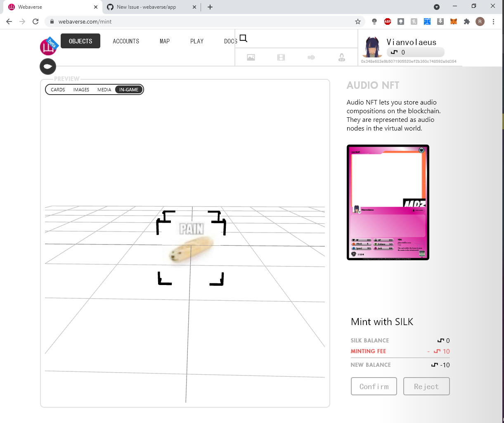This screenshot has height=423, width=504.
Task: Open the ACCOUNTS navigation item
Action: tap(125, 41)
